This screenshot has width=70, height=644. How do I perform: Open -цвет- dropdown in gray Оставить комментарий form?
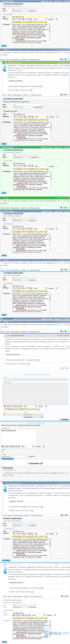(30, 406)
